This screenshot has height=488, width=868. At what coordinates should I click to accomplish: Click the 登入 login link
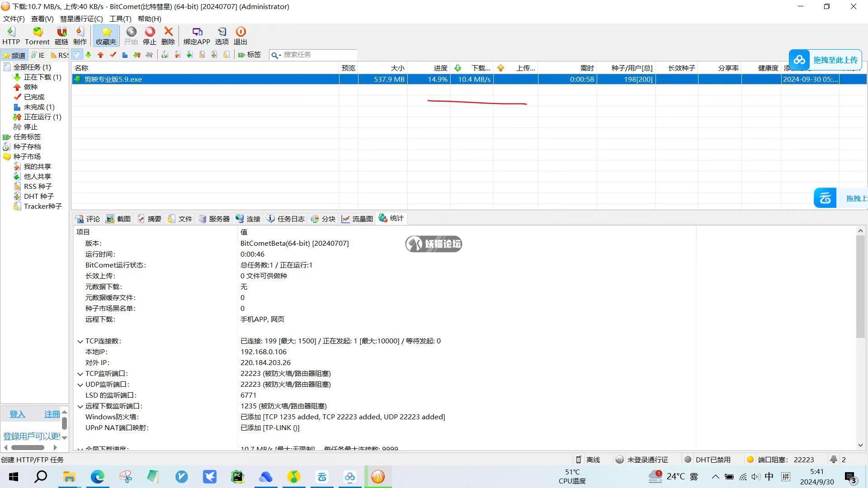pyautogui.click(x=17, y=414)
